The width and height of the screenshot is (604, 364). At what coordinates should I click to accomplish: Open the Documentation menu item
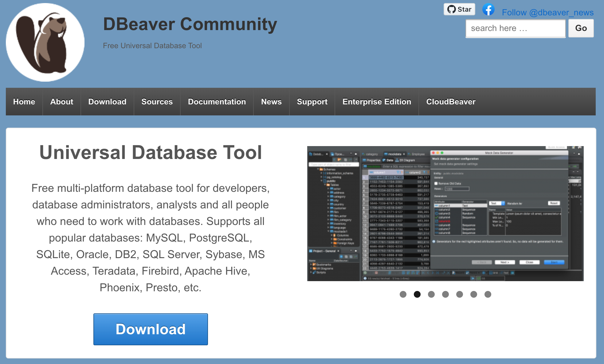217,102
